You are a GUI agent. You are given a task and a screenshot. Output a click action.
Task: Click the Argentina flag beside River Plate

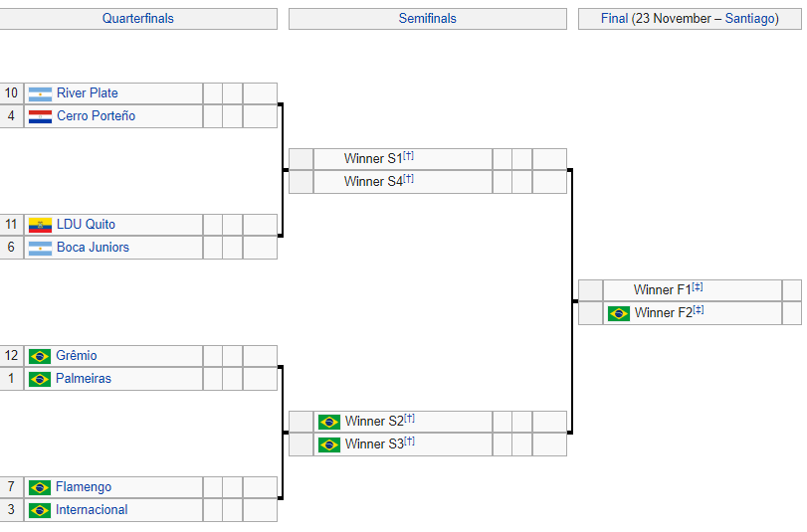pos(40,93)
